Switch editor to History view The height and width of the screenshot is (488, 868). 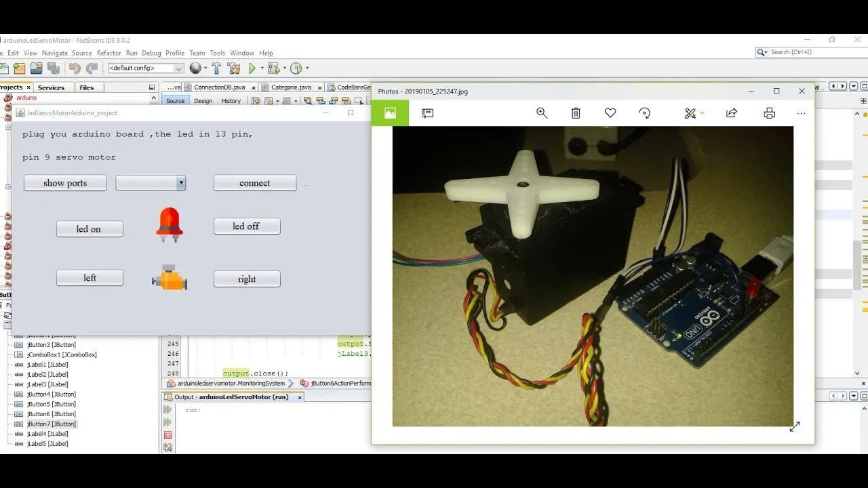231,101
